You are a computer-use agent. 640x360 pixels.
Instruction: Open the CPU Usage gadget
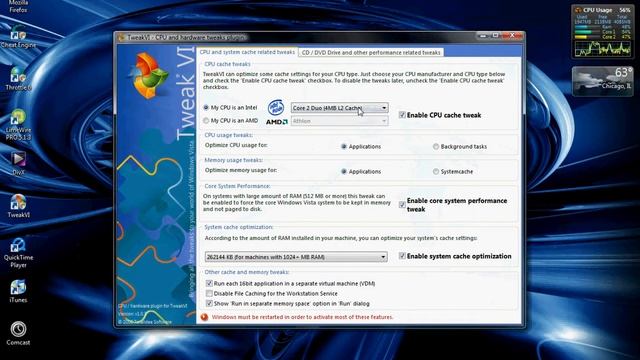(x=602, y=32)
